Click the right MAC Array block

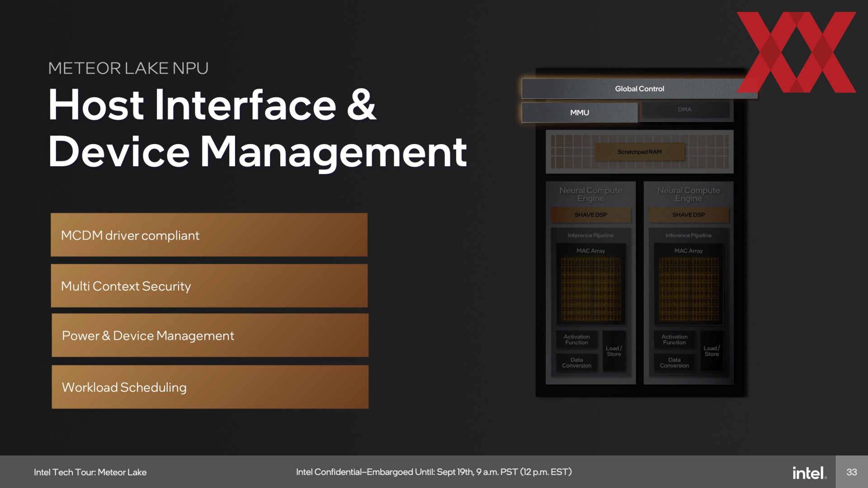coord(689,284)
